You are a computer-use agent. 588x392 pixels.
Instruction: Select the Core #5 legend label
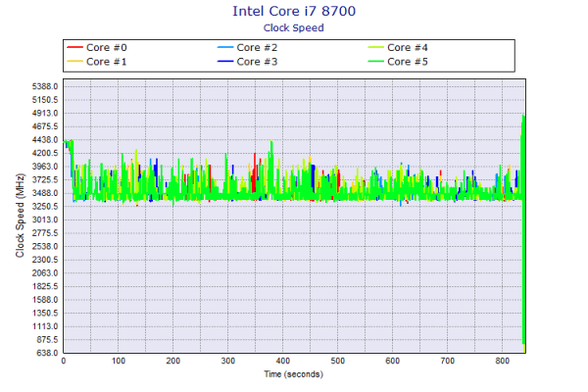(x=408, y=62)
